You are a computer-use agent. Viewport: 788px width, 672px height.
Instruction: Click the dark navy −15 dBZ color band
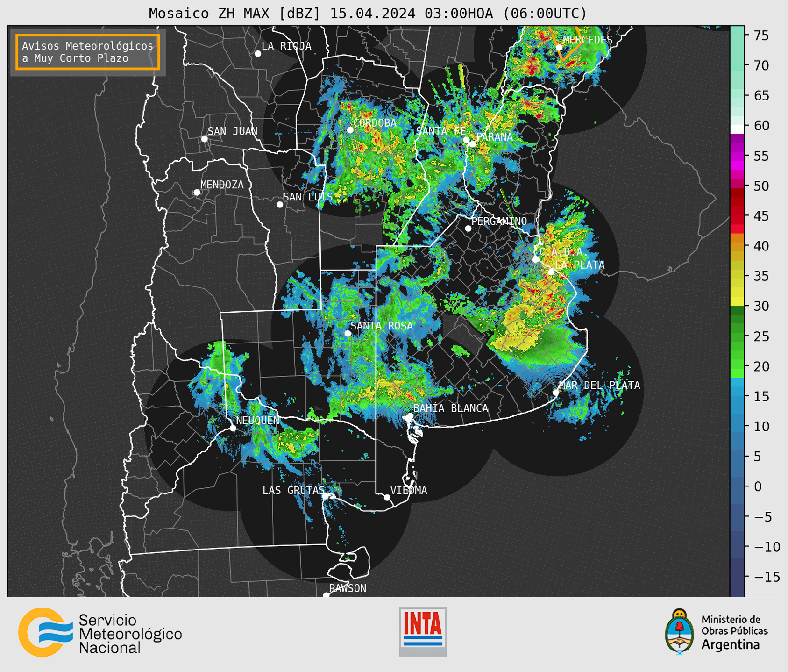pos(737,577)
